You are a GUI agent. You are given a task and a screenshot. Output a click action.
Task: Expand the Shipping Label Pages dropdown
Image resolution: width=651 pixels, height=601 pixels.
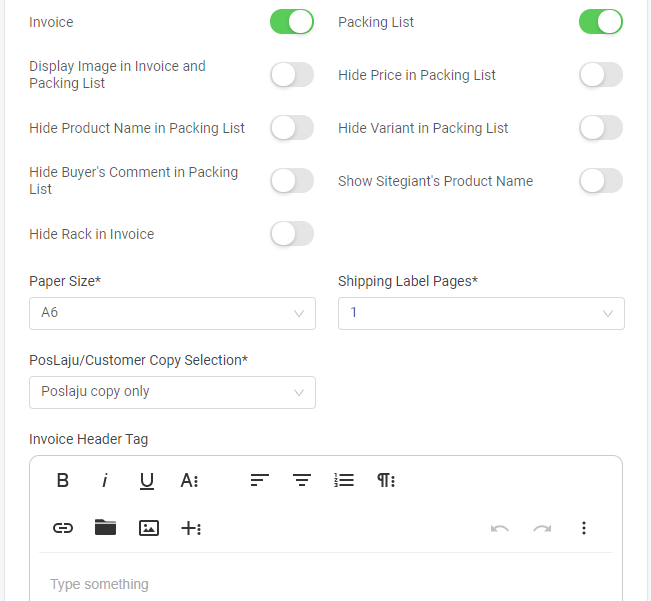click(x=481, y=313)
